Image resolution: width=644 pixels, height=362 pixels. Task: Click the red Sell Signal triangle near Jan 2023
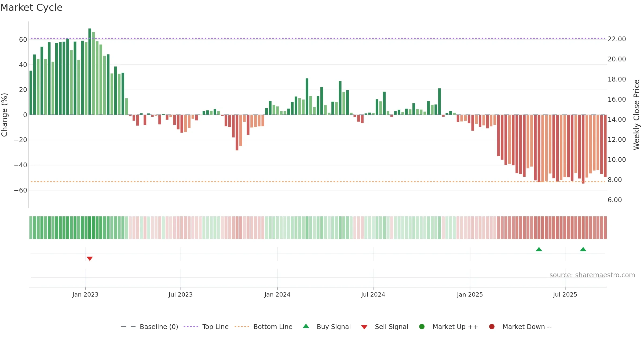tap(90, 258)
